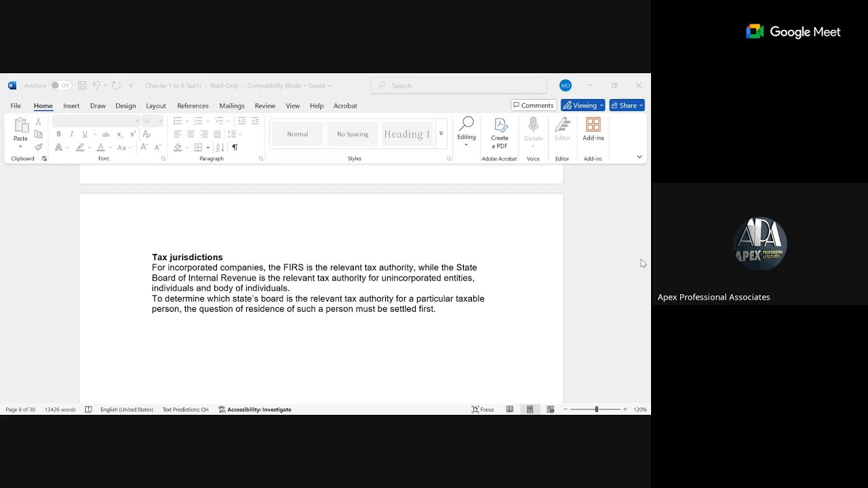Expand the Paste options arrow

(20, 146)
